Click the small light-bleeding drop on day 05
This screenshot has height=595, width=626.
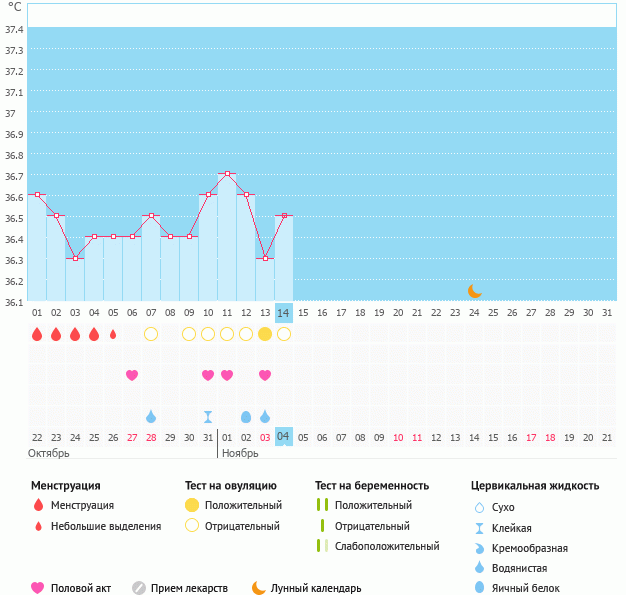113,334
